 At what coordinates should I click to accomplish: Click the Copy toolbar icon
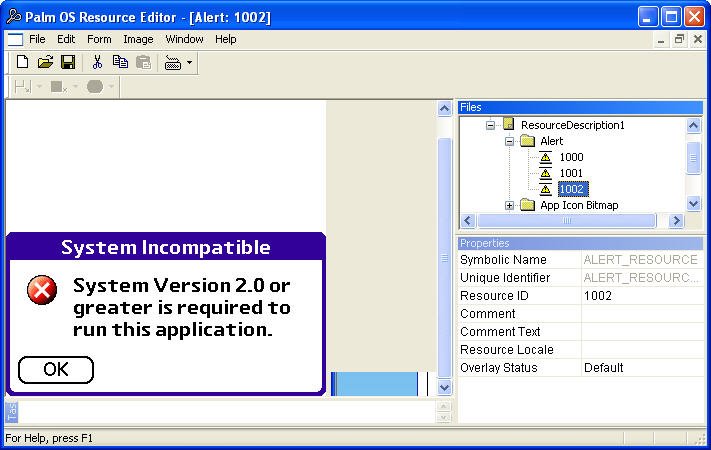tap(120, 62)
